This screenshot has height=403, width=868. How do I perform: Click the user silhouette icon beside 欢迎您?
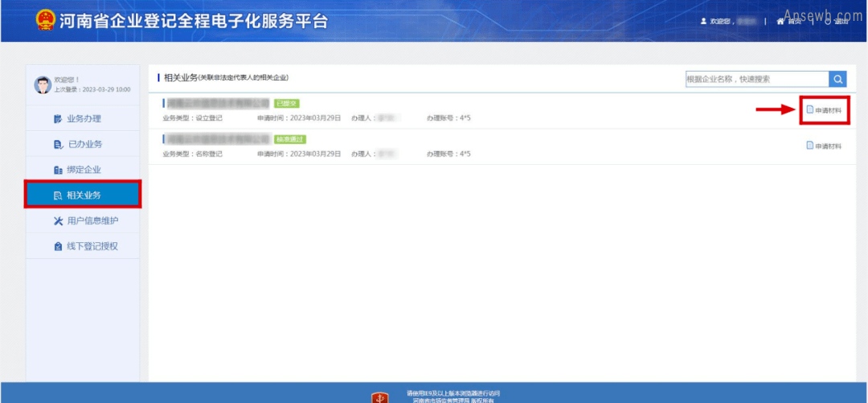(x=703, y=22)
